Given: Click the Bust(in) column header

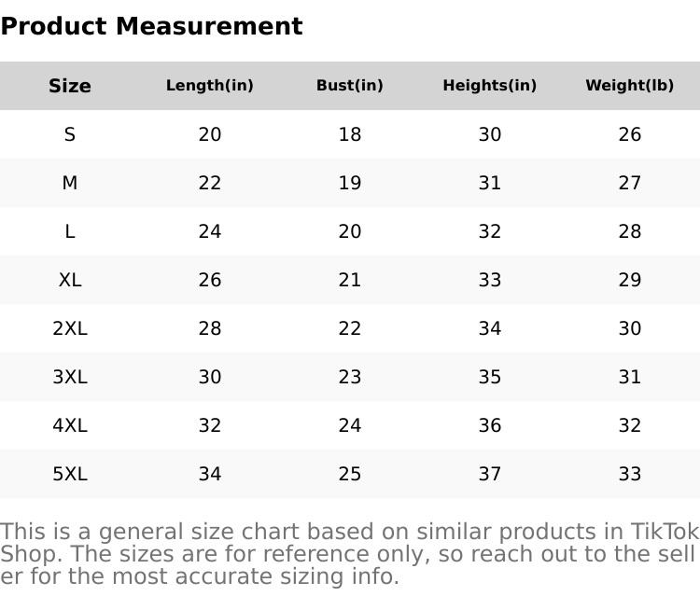Looking at the screenshot, I should [350, 86].
